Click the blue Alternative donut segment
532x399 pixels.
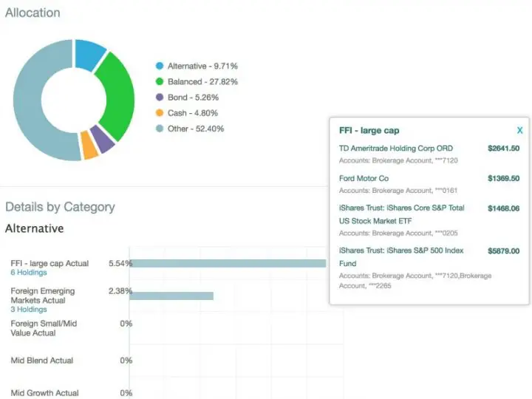[x=89, y=54]
